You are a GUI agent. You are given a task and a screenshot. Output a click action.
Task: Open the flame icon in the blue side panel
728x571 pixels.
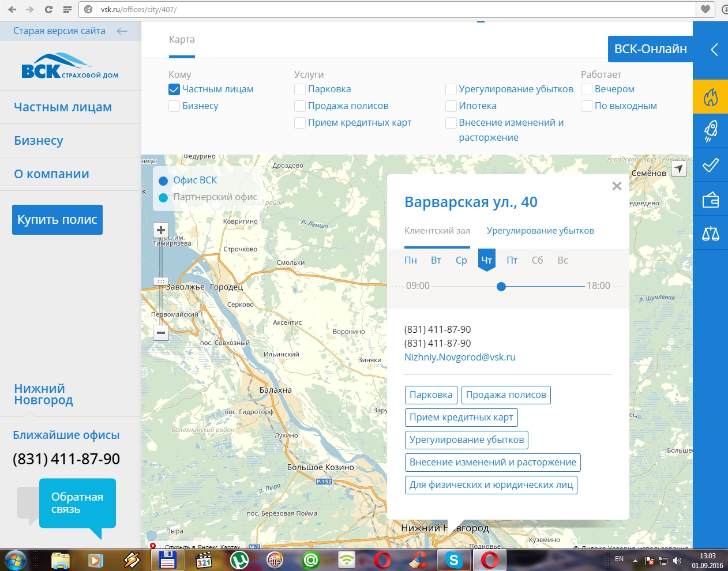pyautogui.click(x=710, y=97)
